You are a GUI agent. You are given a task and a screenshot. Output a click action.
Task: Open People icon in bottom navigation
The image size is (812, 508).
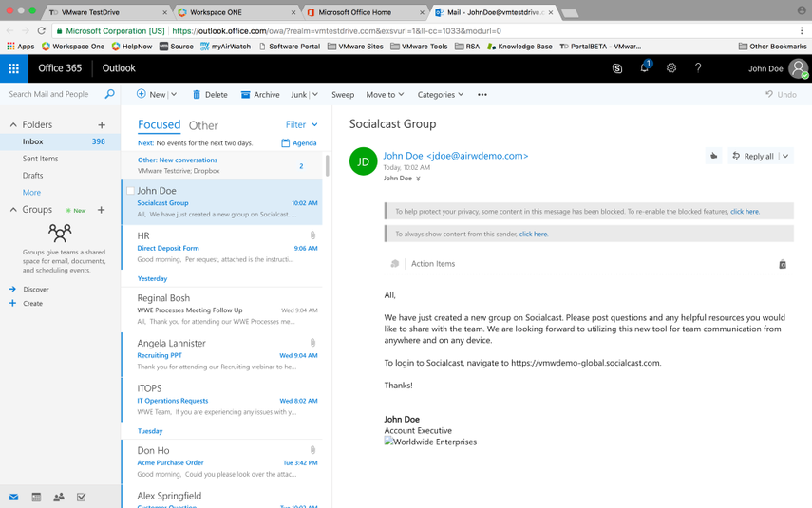point(59,497)
